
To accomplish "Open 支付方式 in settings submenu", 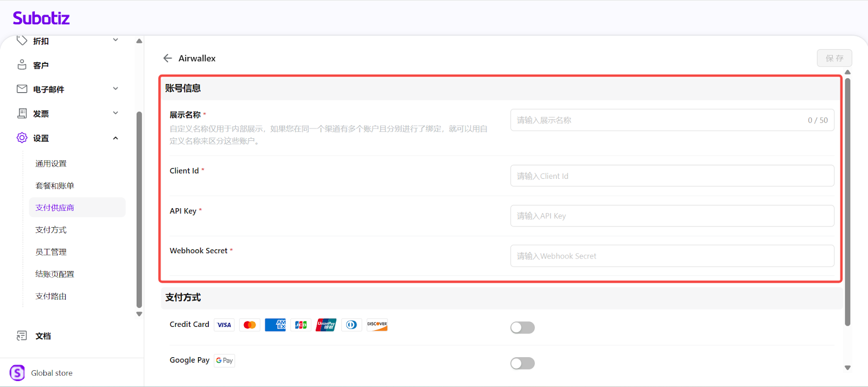I will pos(51,230).
